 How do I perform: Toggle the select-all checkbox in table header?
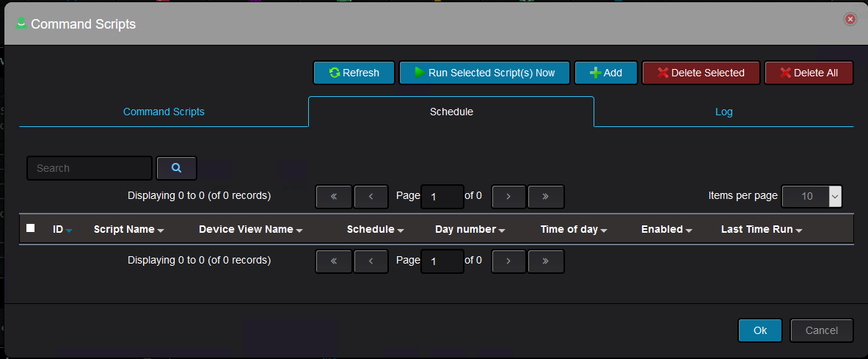pos(30,228)
